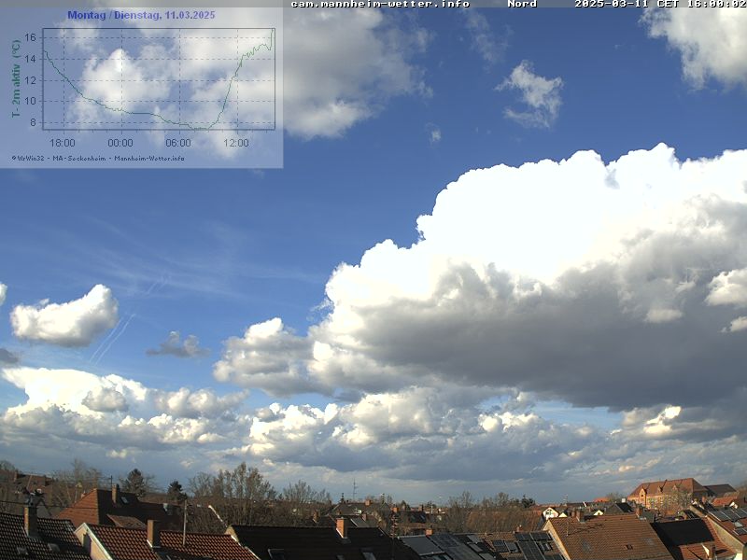Click the WsWin32 MA-Seckenheim credit text
Screen dimensions: 747x560
[98, 158]
